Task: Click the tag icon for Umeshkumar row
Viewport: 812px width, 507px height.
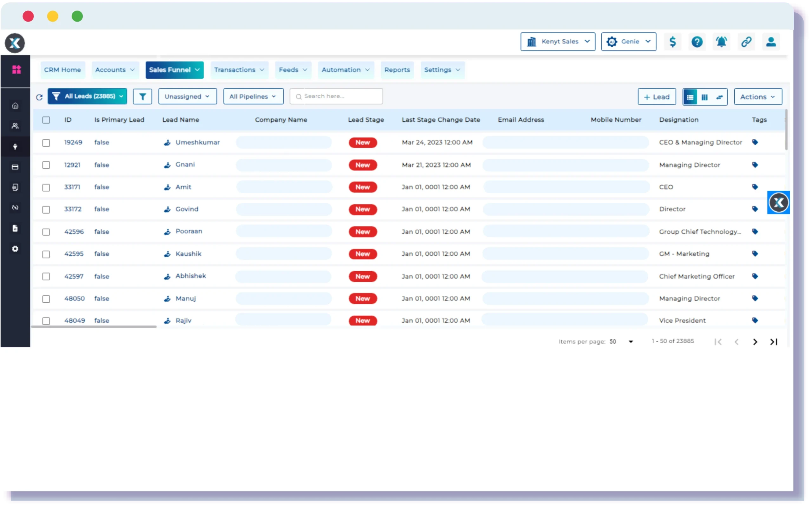Action: point(755,142)
